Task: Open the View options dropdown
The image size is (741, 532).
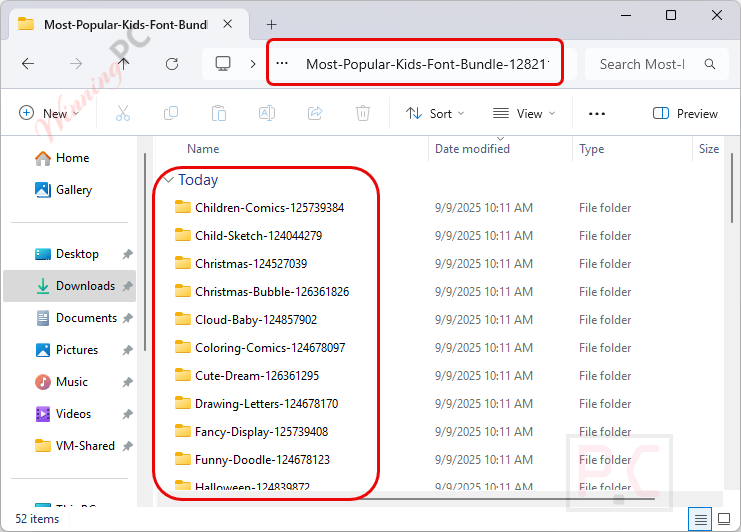Action: pyautogui.click(x=524, y=113)
